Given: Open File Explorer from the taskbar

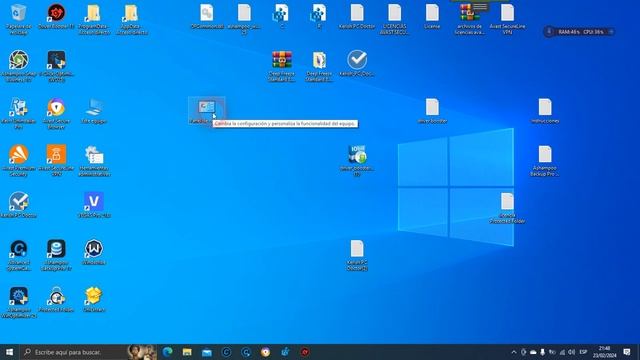Looking at the screenshot, I should point(187,352).
